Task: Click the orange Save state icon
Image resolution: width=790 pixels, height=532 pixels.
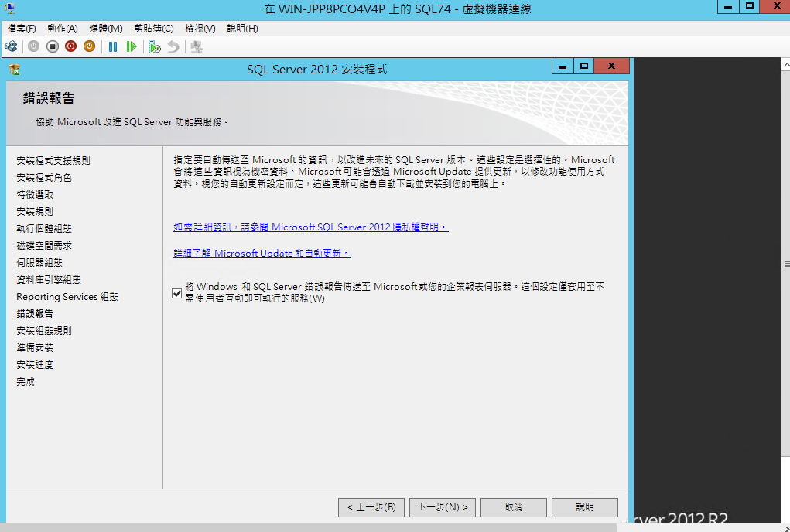Action: coord(90,47)
